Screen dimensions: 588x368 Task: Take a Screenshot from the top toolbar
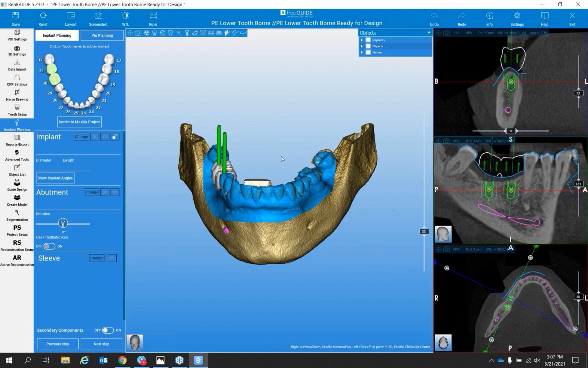coord(98,19)
